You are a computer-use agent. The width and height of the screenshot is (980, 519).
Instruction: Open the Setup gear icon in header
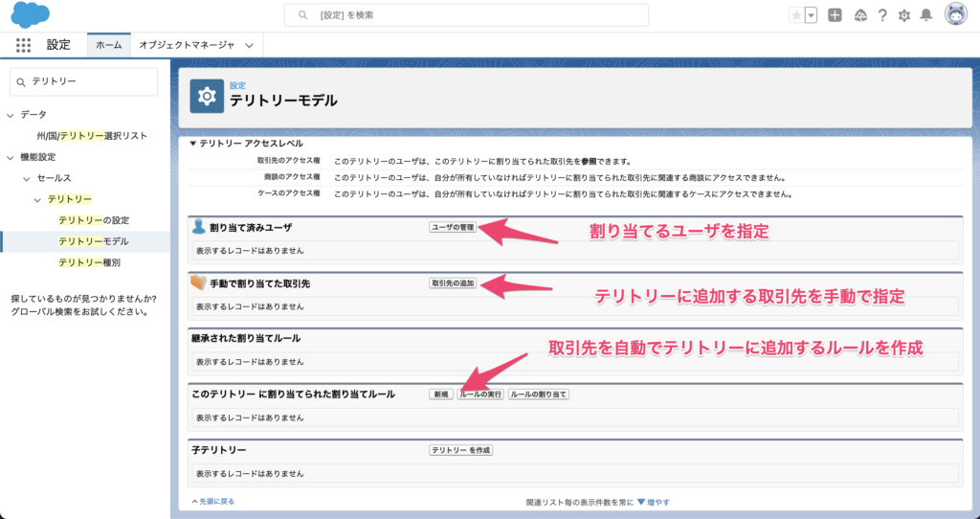click(x=903, y=16)
